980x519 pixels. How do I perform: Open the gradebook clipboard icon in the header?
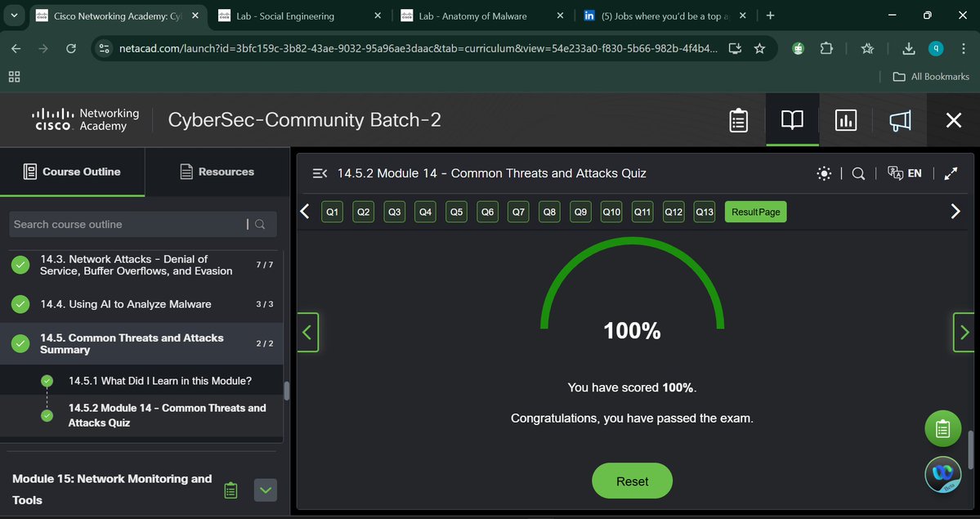click(738, 119)
